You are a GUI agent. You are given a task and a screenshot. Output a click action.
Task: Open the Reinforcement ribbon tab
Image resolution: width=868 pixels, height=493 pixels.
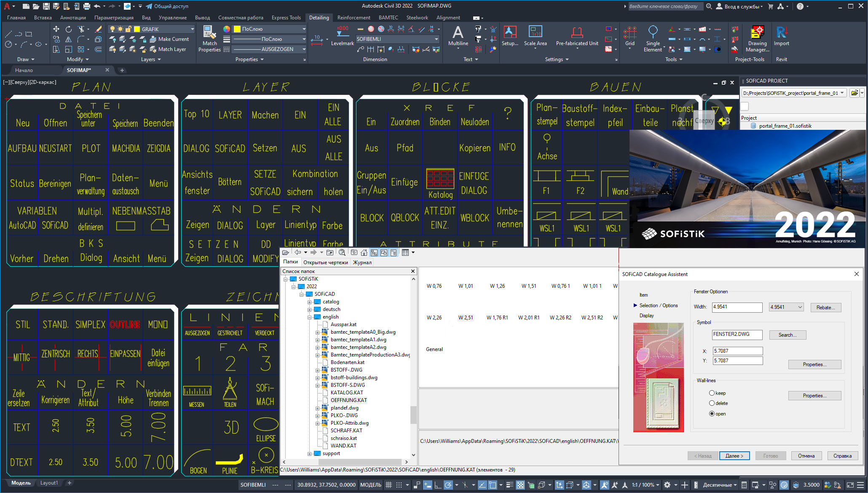[x=354, y=18]
